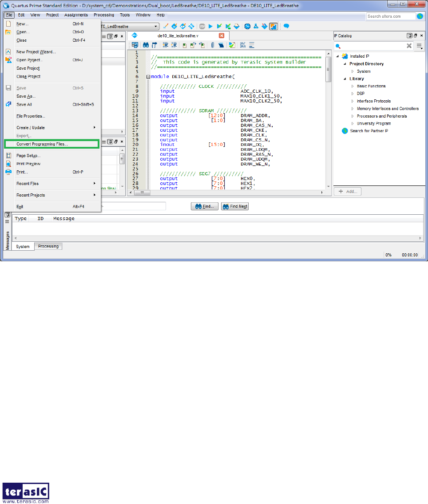The height and width of the screenshot is (504, 428).
Task: Click the code editor vertical scrollbar
Action: tap(328, 119)
